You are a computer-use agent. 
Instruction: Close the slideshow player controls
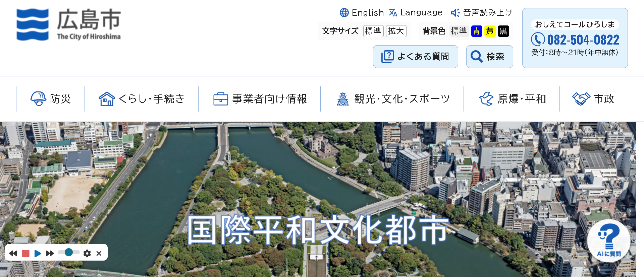click(99, 253)
